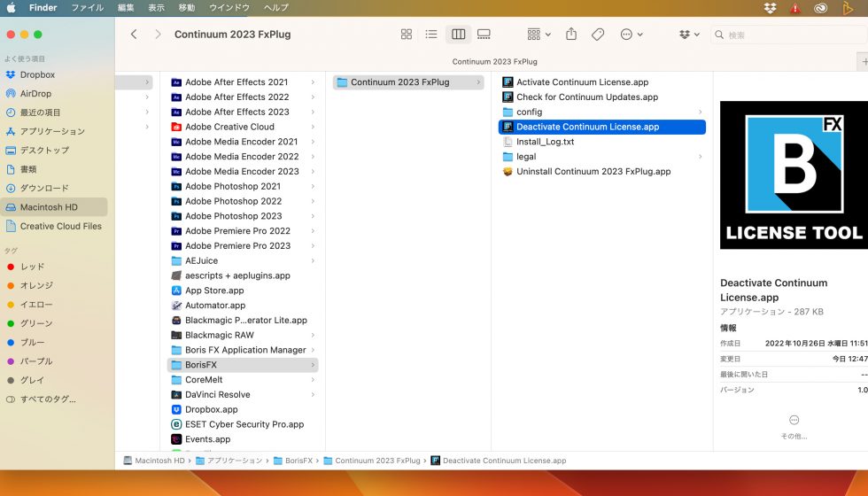This screenshot has height=496, width=868.
Task: Open the Finder menu in menu bar
Action: click(43, 7)
